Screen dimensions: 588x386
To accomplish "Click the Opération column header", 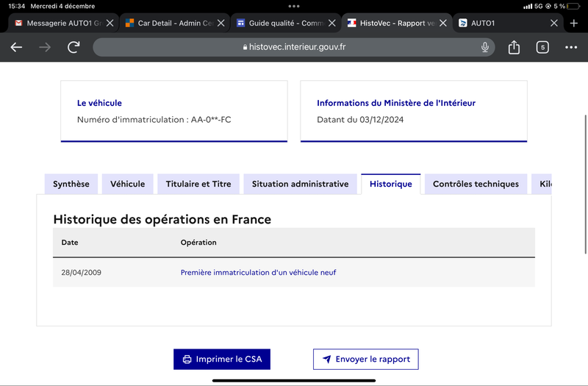I will click(198, 243).
